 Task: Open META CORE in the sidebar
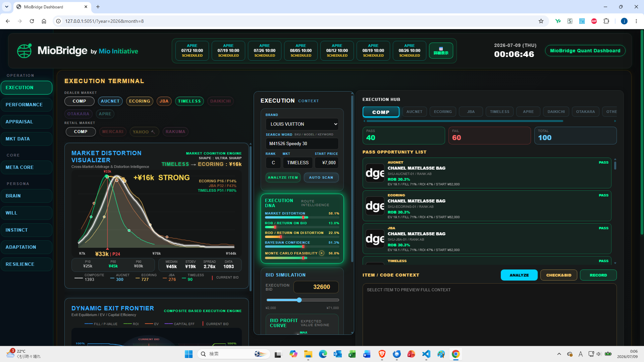(x=26, y=167)
